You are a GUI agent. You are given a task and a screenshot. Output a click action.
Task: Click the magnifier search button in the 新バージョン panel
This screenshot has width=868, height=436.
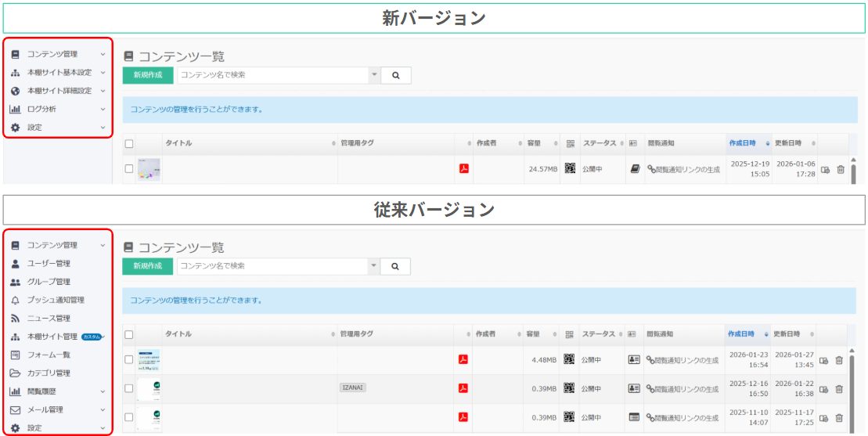[396, 75]
